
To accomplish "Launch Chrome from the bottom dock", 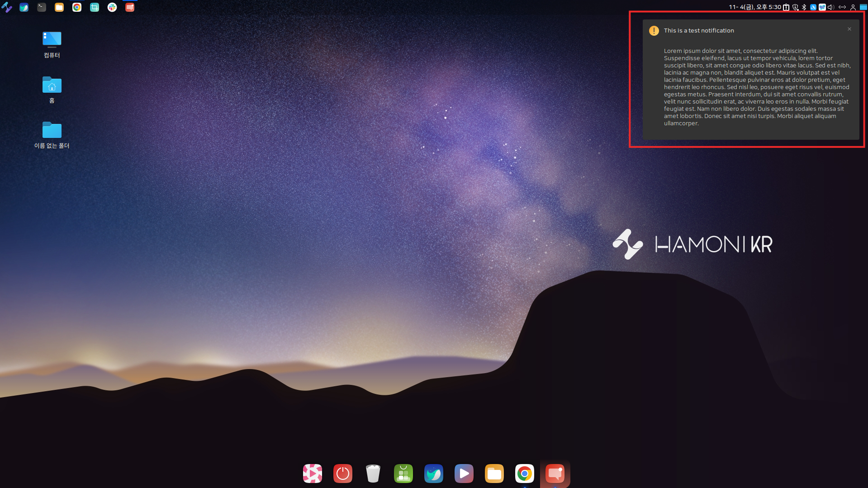I will [x=525, y=474].
